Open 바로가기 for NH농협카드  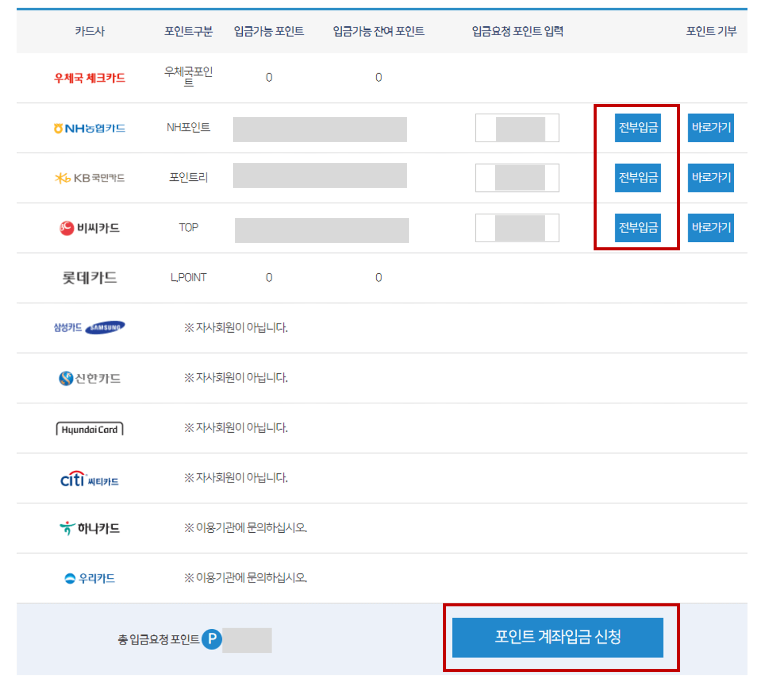tap(710, 127)
